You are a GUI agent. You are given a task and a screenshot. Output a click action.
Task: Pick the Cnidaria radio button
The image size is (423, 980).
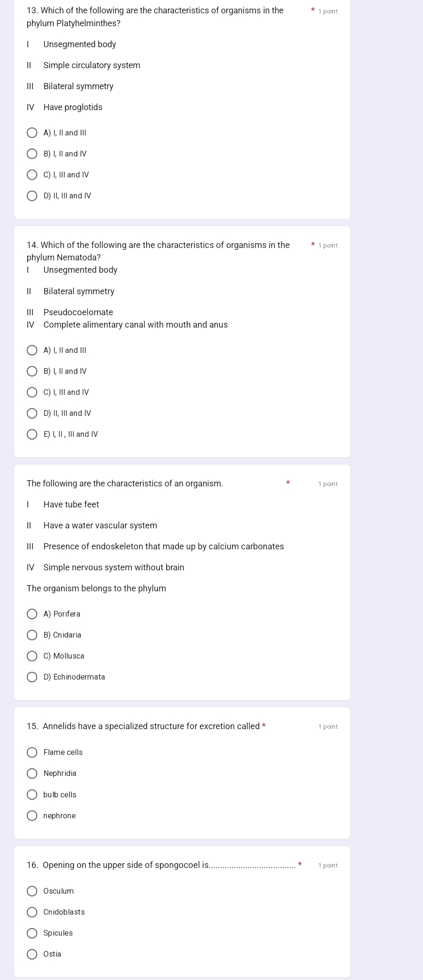[x=32, y=635]
